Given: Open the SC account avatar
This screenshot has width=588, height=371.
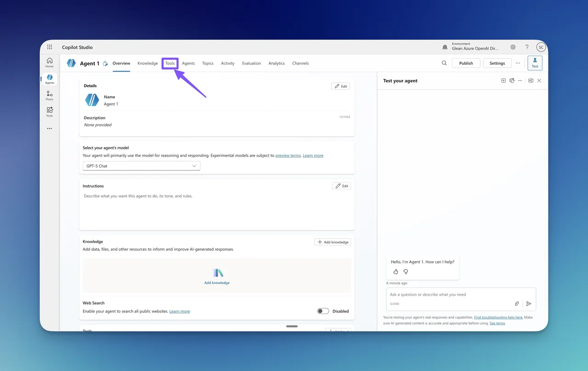Looking at the screenshot, I should (541, 47).
